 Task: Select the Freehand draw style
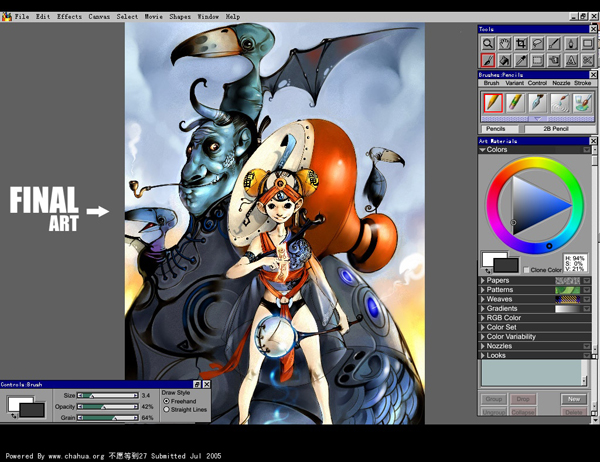(166, 401)
